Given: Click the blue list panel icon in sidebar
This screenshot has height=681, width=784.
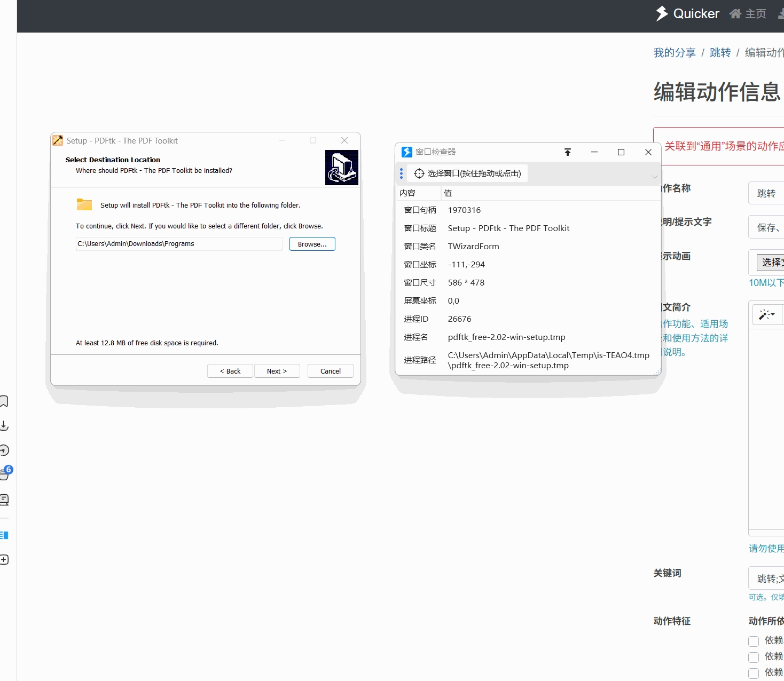Looking at the screenshot, I should click(x=4, y=535).
